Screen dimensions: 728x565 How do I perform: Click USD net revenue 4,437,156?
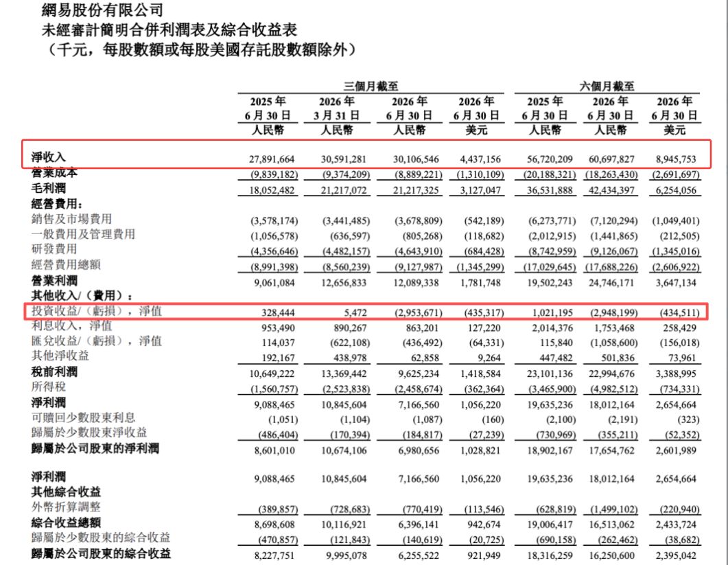480,159
